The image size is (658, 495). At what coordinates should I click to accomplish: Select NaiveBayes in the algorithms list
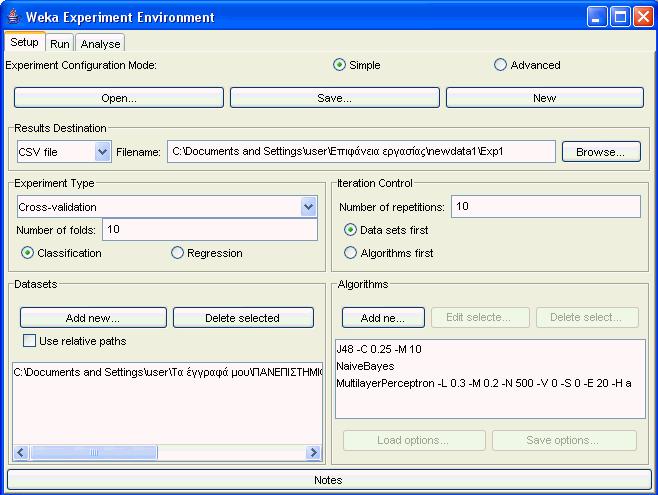point(490,366)
